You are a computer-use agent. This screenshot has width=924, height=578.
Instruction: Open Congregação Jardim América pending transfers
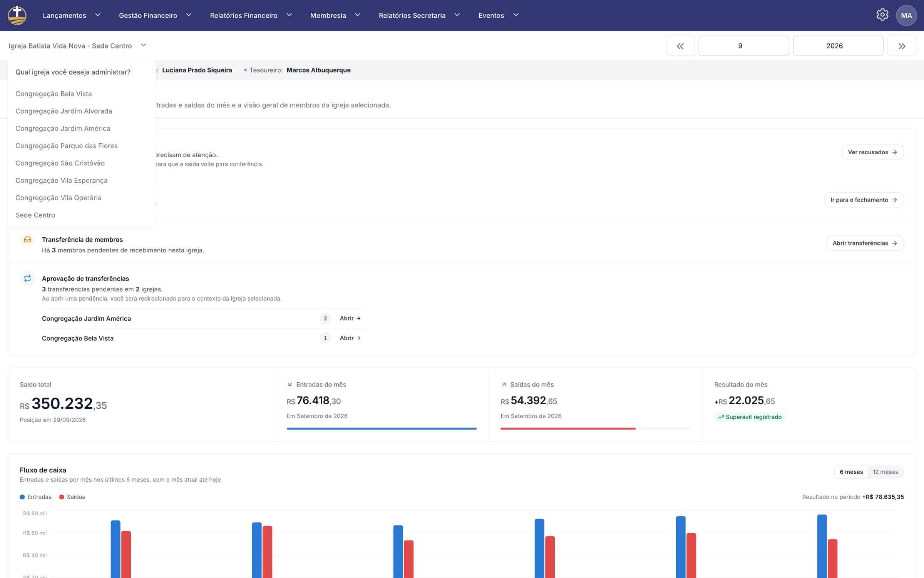coord(350,318)
